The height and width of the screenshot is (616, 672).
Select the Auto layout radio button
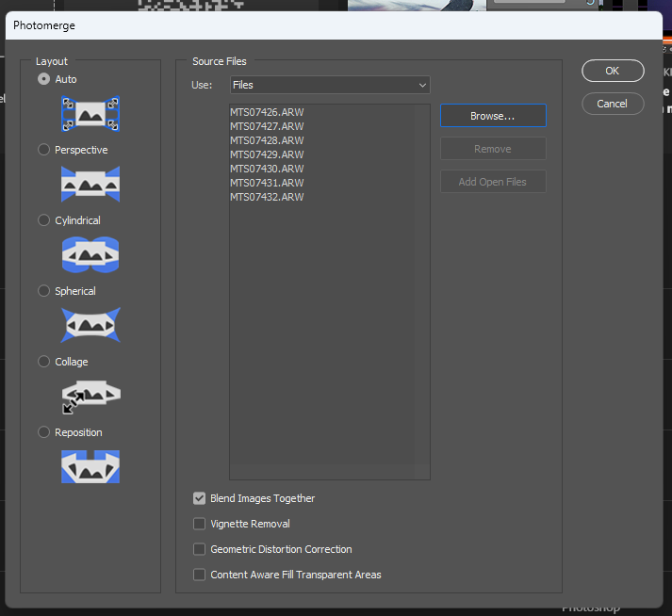tap(43, 79)
